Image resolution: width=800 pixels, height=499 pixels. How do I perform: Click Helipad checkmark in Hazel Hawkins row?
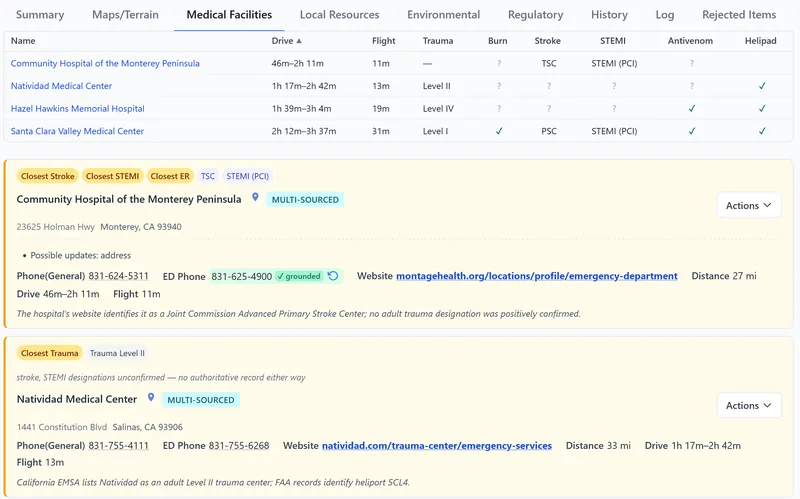pos(762,108)
